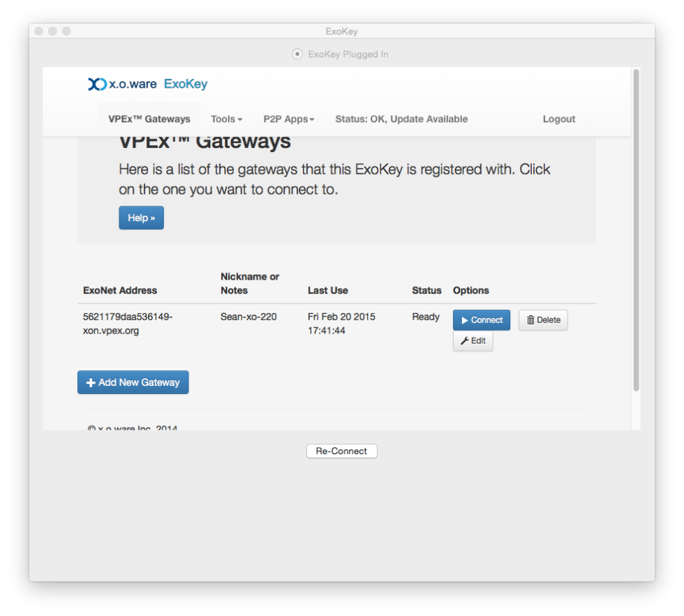
Task: Click Status: OK, Update Available
Action: [x=401, y=119]
